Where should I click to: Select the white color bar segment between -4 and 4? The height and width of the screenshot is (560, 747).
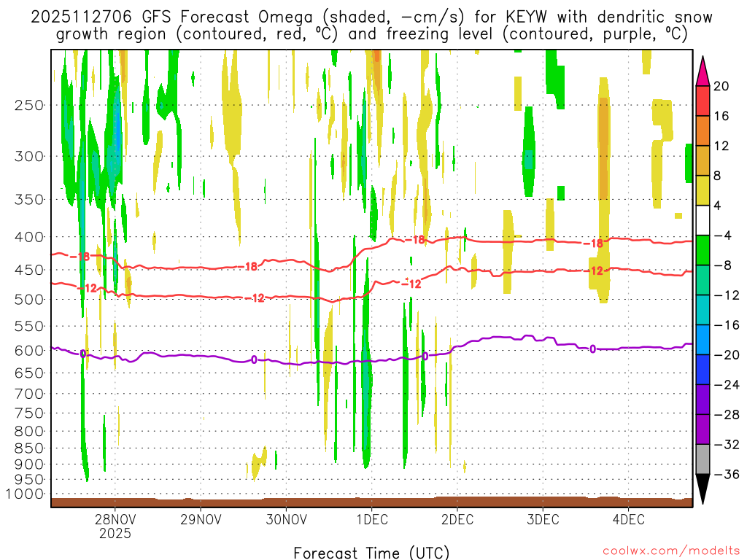[x=703, y=220]
